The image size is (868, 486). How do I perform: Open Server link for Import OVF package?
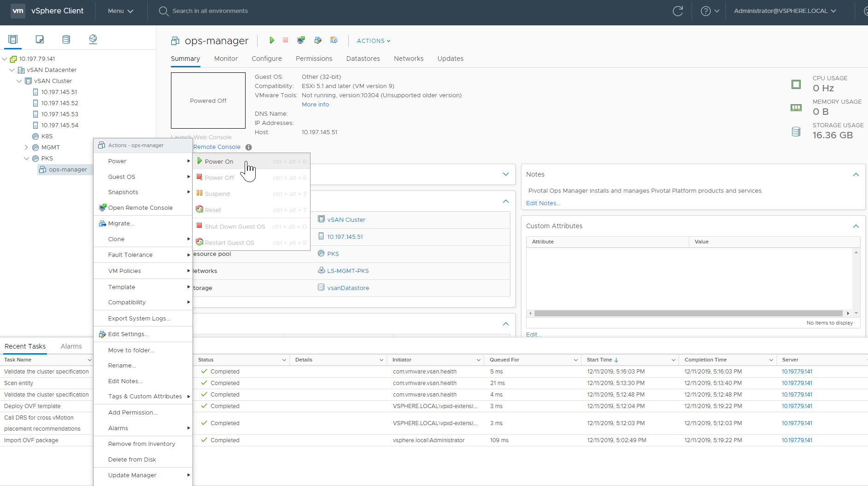point(797,440)
